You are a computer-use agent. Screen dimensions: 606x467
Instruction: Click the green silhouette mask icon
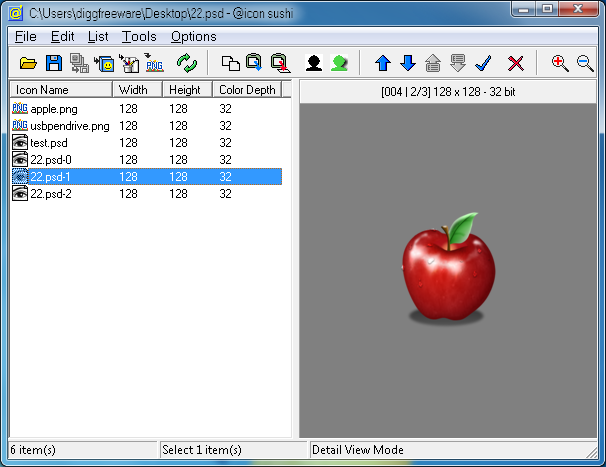pyautogui.click(x=339, y=63)
